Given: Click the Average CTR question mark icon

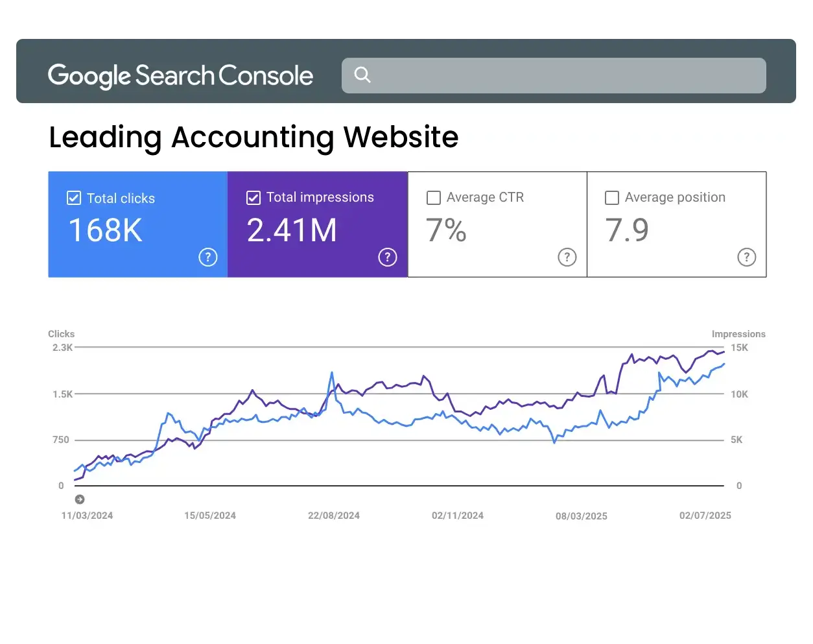Looking at the screenshot, I should [x=567, y=257].
